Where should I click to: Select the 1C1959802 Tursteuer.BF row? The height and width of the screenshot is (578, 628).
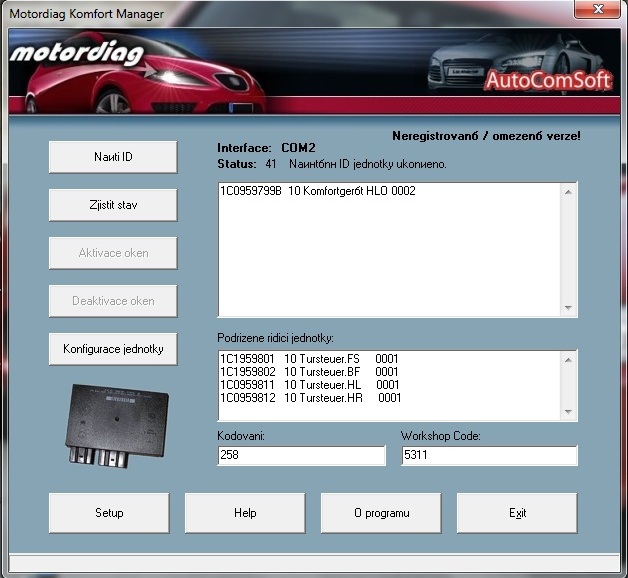[x=309, y=372]
